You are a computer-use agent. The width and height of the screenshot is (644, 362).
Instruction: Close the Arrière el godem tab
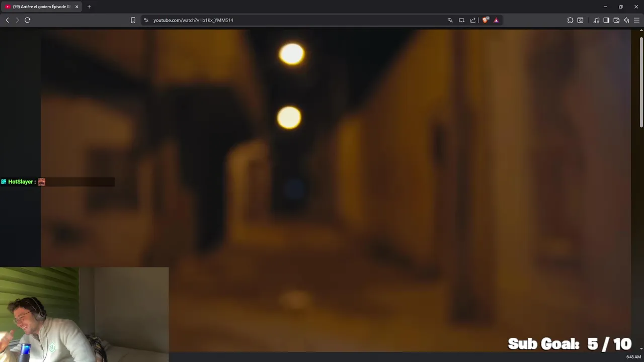(76, 7)
